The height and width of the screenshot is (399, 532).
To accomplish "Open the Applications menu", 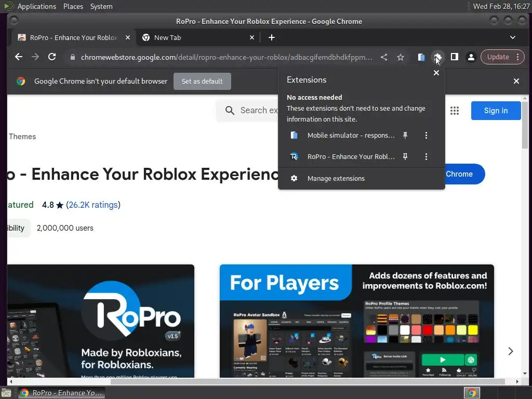I will (37, 6).
